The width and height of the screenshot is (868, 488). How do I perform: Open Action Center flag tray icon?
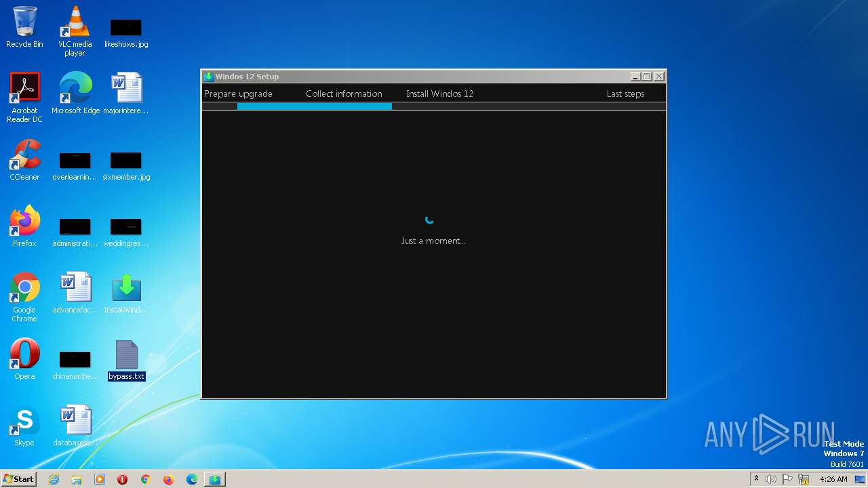[788, 479]
